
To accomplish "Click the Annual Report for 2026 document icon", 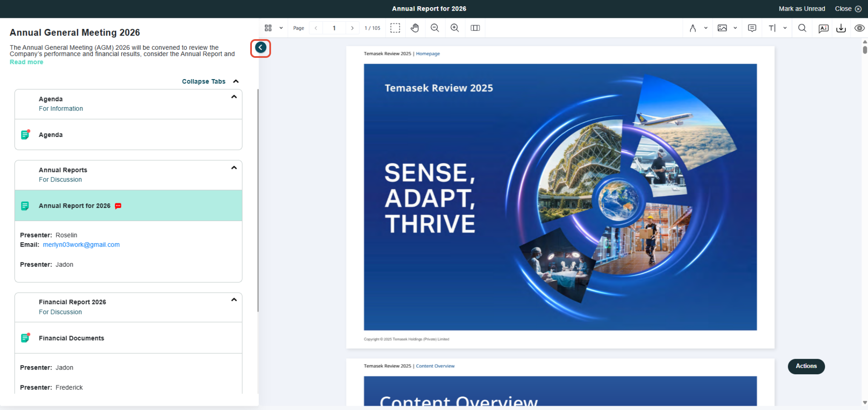I will 25,206.
